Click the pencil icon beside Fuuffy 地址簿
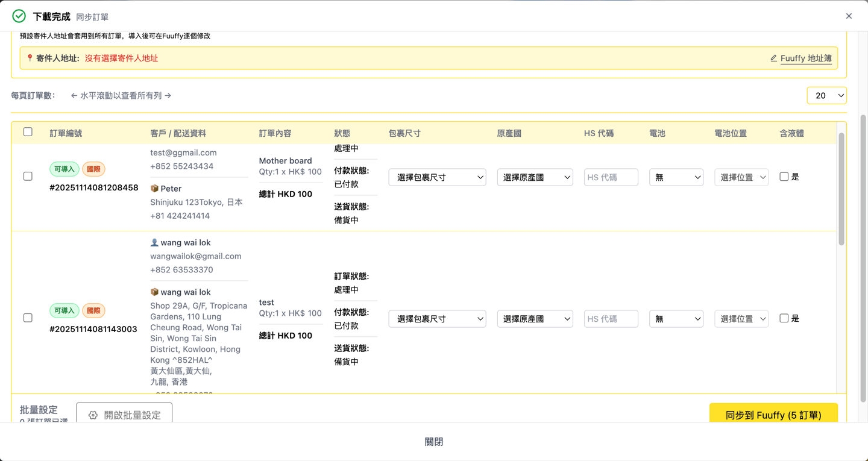Image resolution: width=868 pixels, height=461 pixels. 773,58
